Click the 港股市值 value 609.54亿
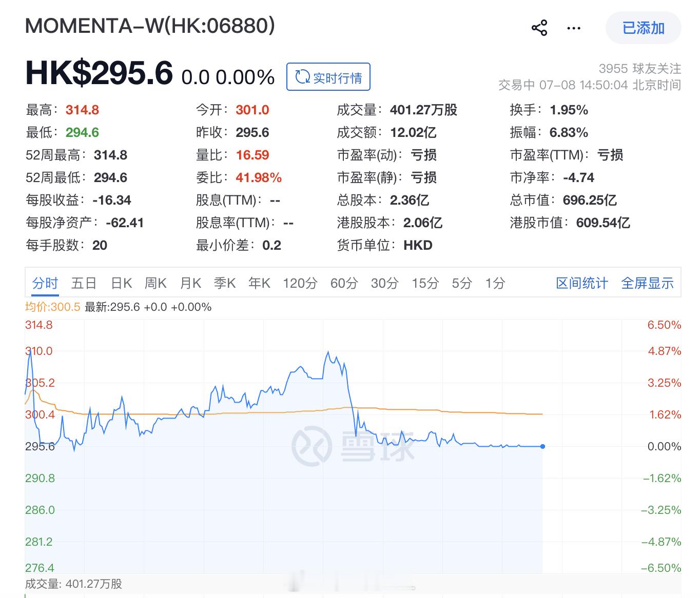 click(x=603, y=223)
